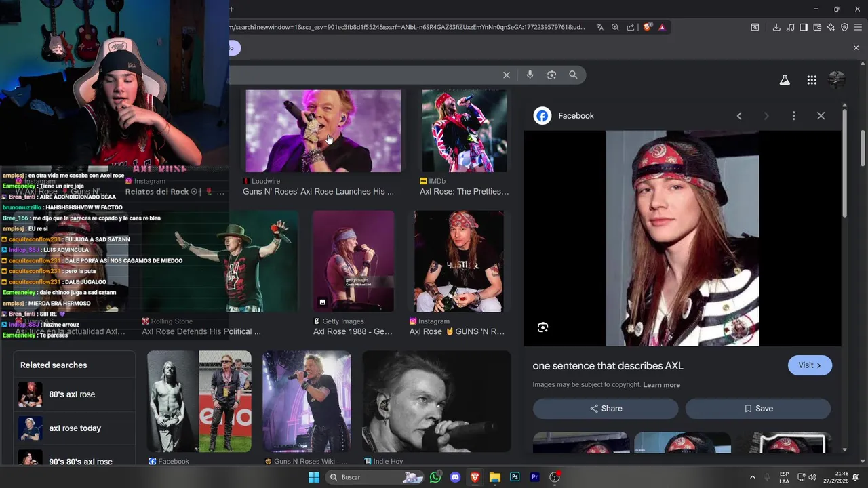Open the Downloads icon in Brave toolbar

pos(776,27)
